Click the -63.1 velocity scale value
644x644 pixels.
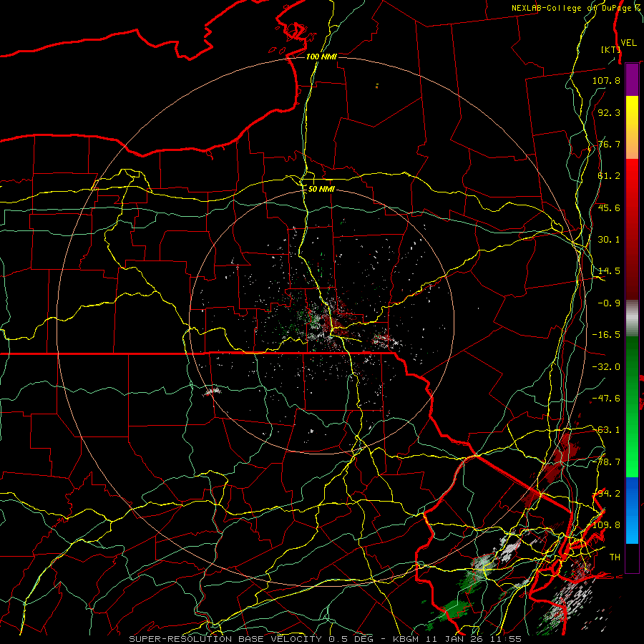(606, 430)
